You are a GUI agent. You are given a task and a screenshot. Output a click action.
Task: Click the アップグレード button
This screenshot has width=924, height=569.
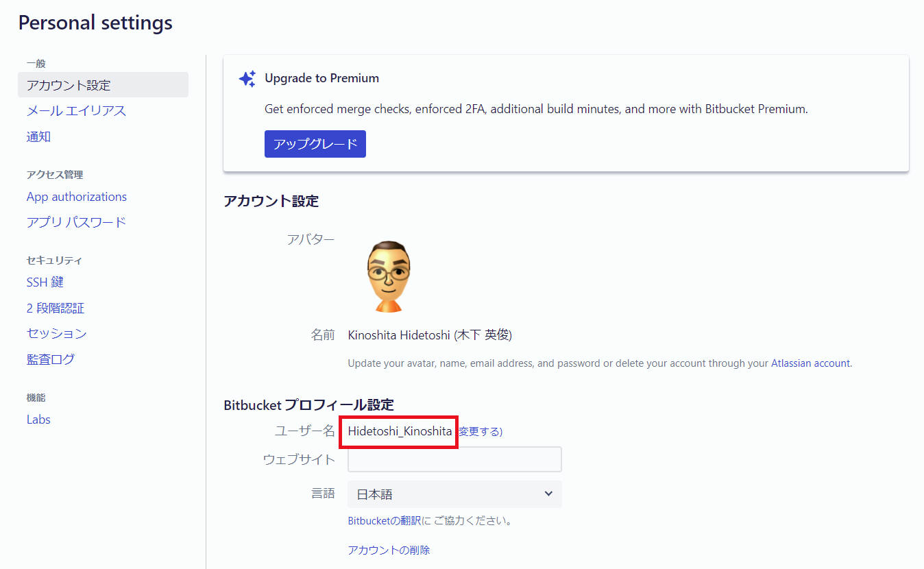(315, 144)
